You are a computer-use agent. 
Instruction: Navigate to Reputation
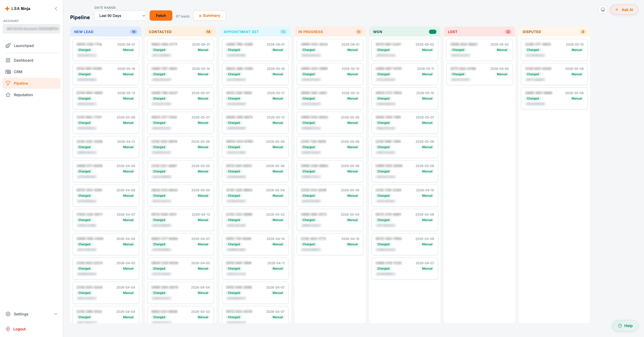tap(31, 95)
